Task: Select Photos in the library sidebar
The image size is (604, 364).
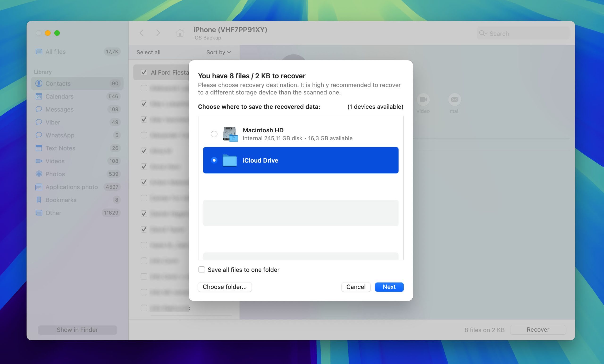Action: point(55,174)
